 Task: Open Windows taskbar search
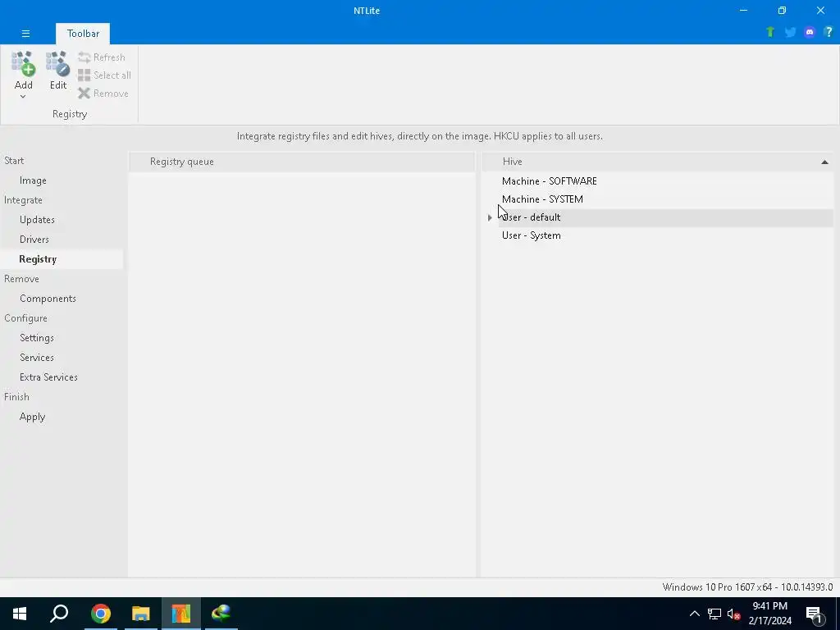click(x=59, y=614)
